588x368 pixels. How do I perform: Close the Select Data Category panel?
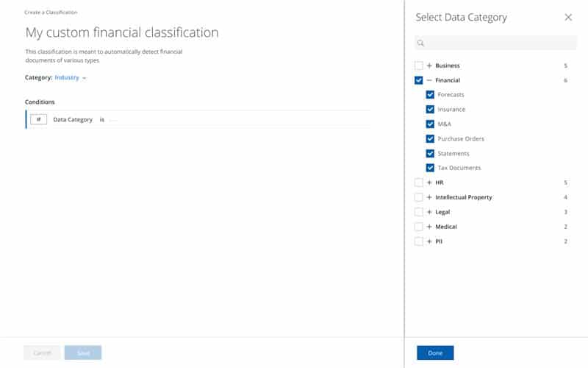pyautogui.click(x=568, y=17)
